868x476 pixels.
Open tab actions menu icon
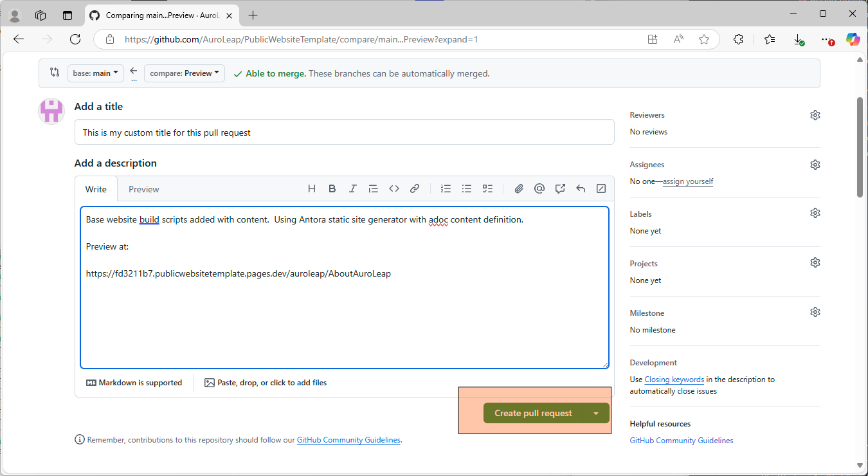point(68,15)
